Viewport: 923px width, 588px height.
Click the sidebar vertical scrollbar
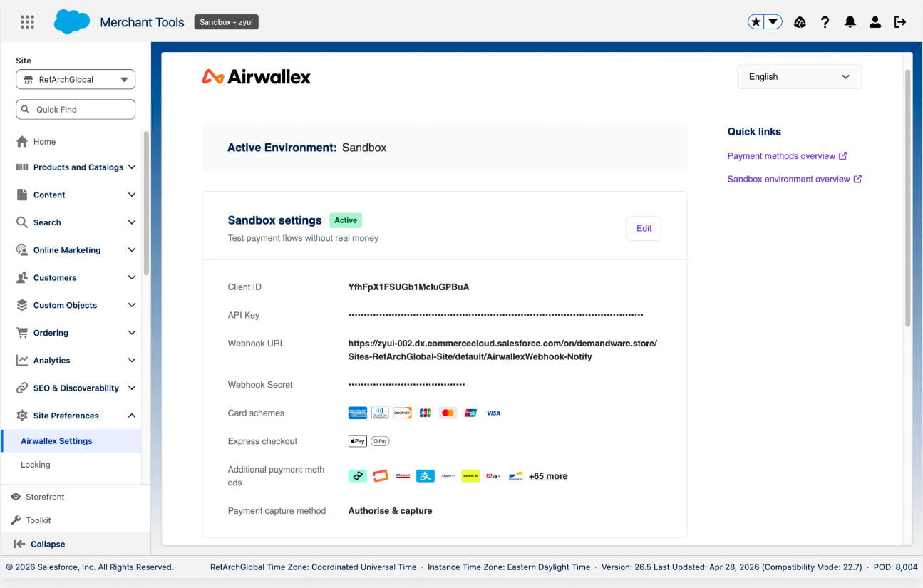point(147,203)
